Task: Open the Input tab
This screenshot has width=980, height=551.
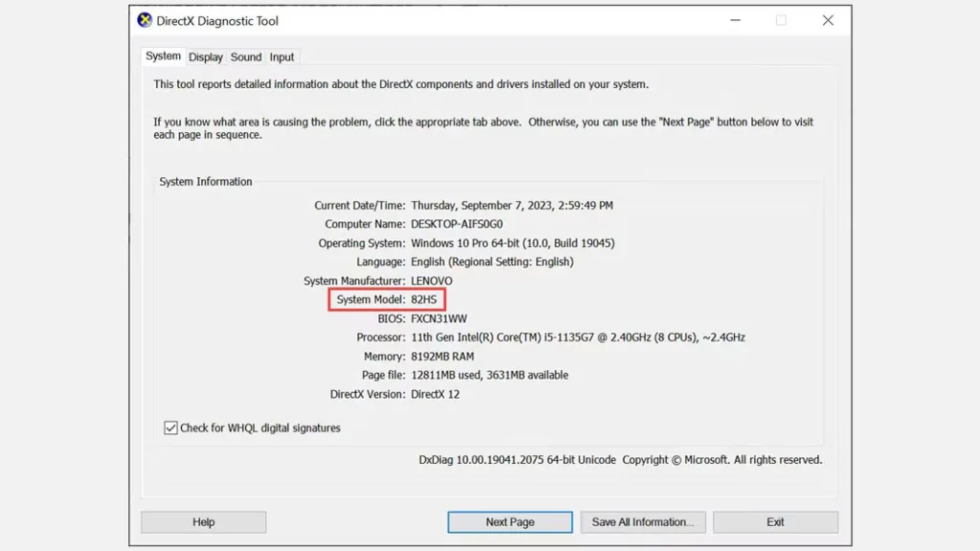Action: 282,56
